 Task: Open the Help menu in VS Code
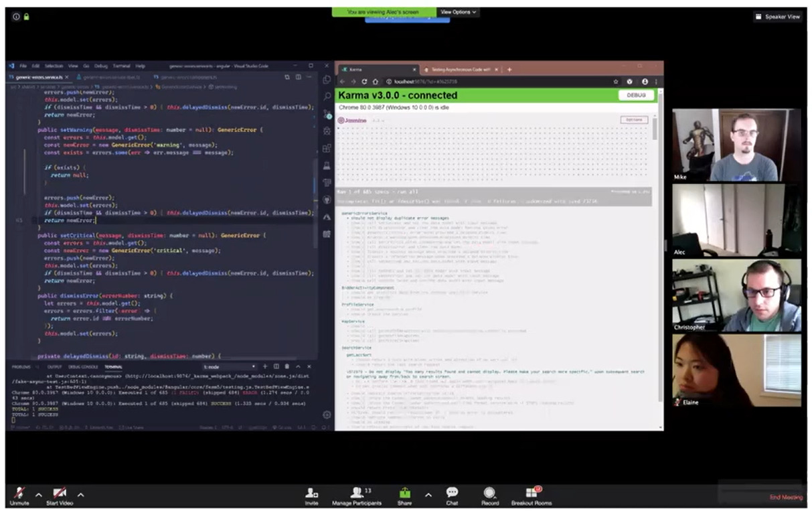(x=140, y=66)
